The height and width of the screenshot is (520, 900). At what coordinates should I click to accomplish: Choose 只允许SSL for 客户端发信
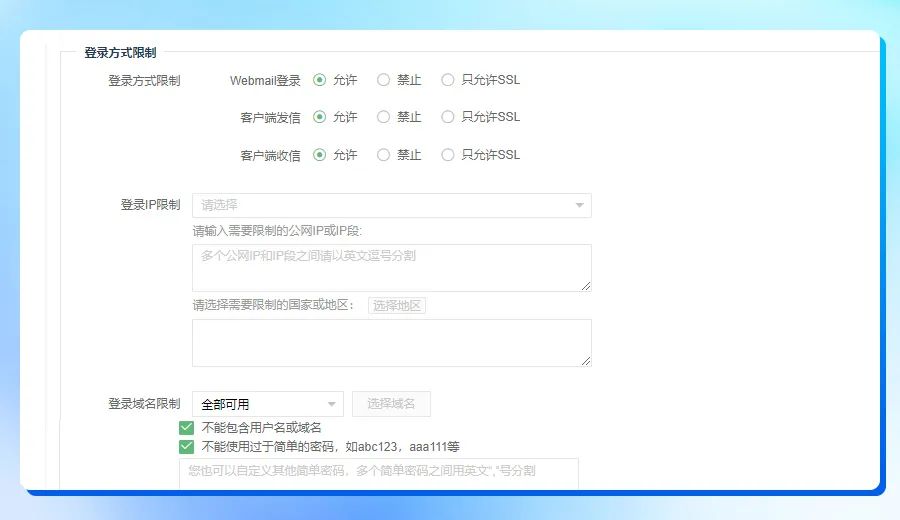(448, 117)
